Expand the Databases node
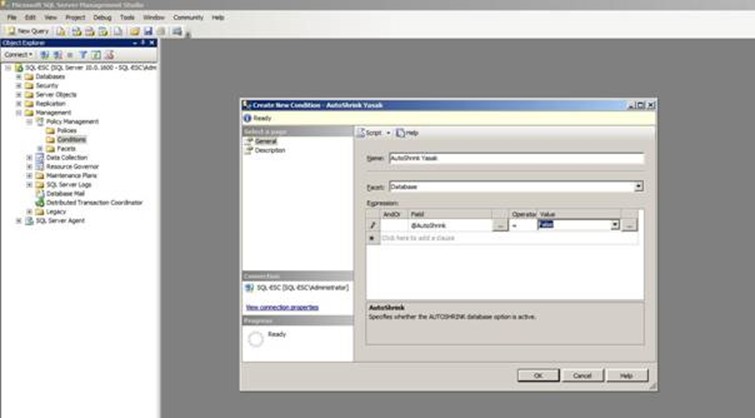 [x=19, y=77]
